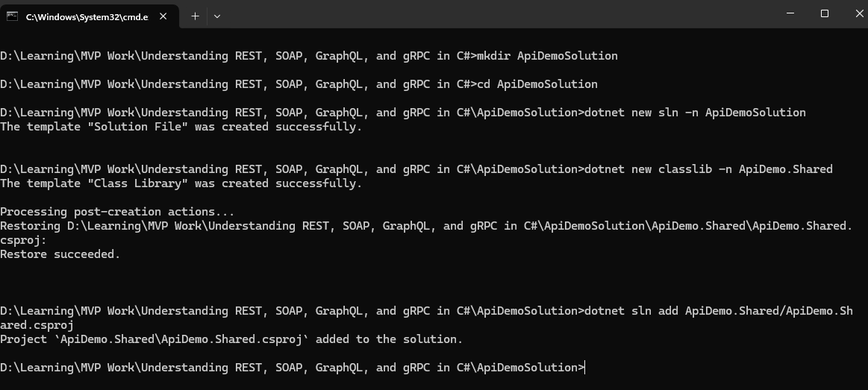The width and height of the screenshot is (868, 390).
Task: Click the "added to the solution" output line
Action: coord(231,339)
